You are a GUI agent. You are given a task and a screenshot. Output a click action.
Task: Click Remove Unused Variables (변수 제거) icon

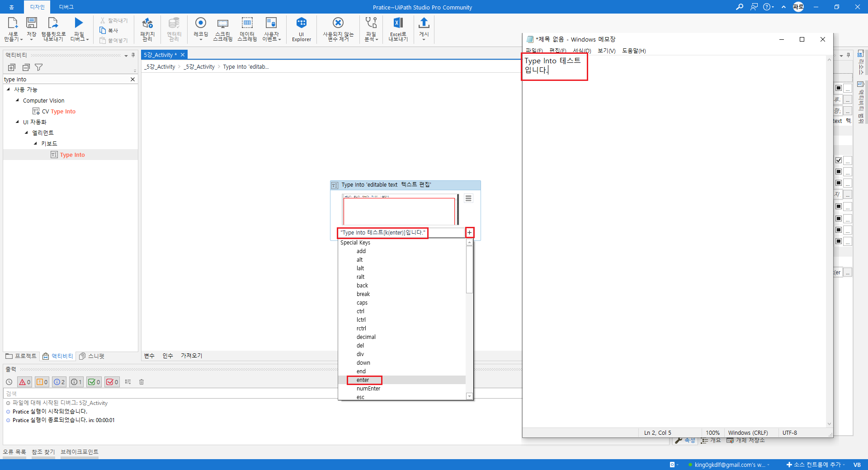tap(338, 23)
